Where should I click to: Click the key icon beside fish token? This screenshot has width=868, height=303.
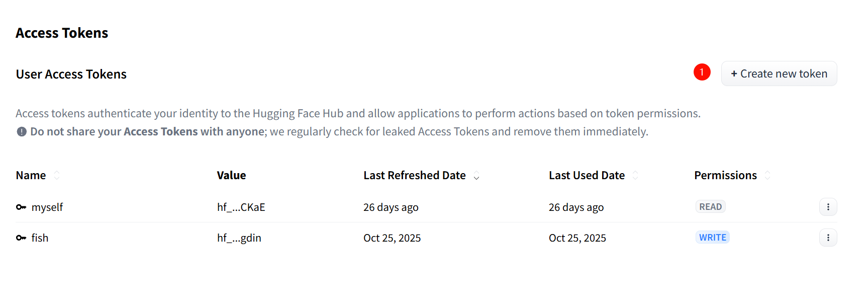click(21, 238)
